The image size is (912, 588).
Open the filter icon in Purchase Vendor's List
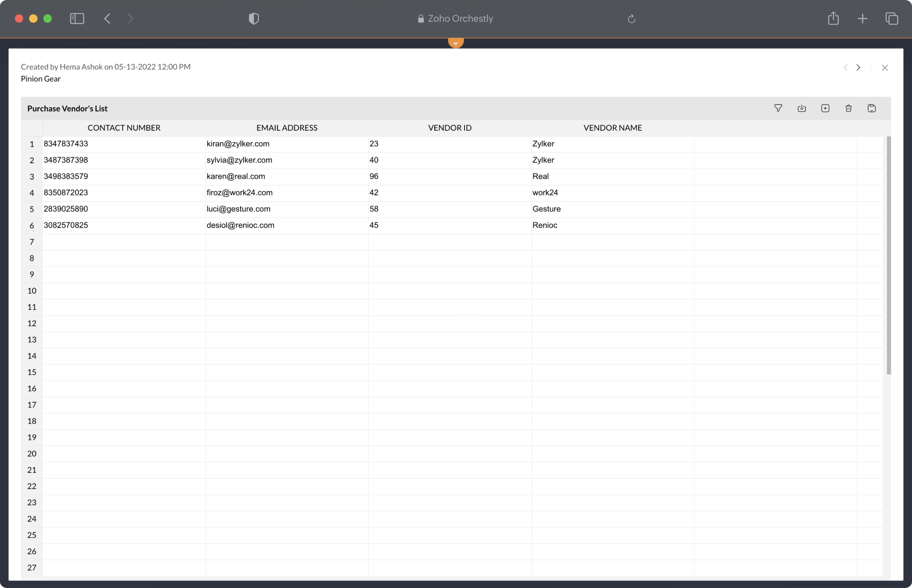coord(778,108)
